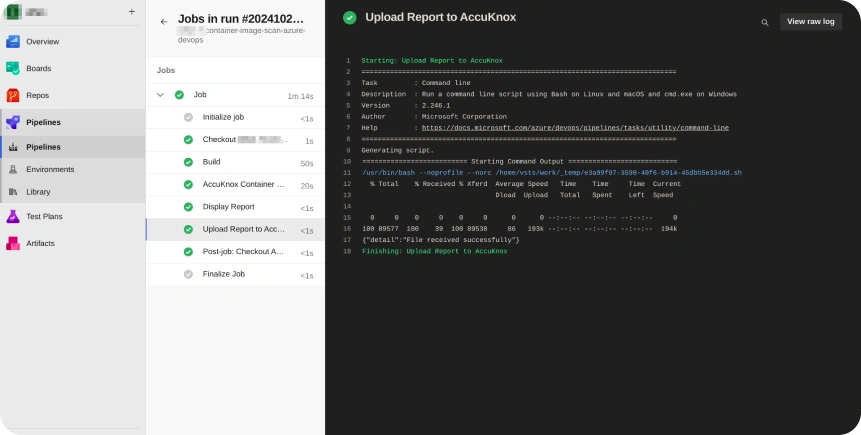Click the plus icon to add project item
Viewport: 861px width, 435px height.
point(132,12)
